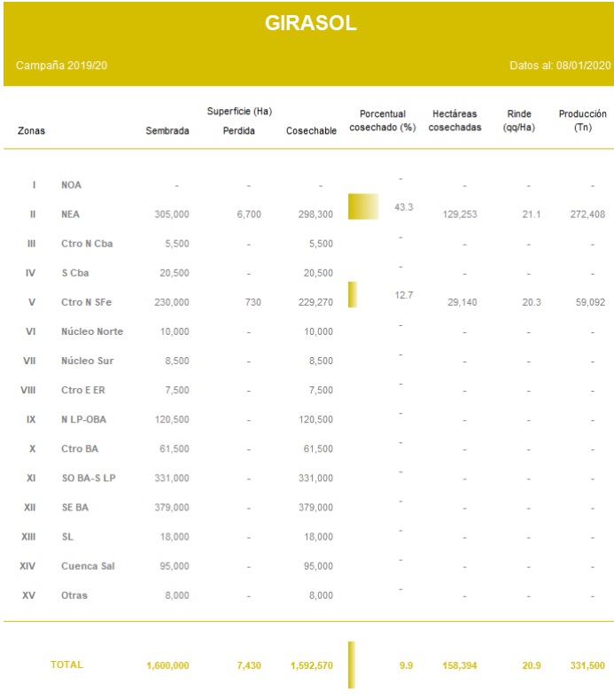The width and height of the screenshot is (614, 700).
Task: Select the Porcentual cosechado (%) header
Action: click(x=383, y=121)
